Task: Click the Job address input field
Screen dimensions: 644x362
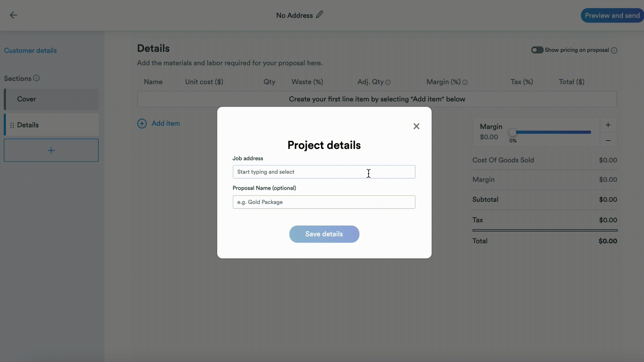Action: tap(324, 172)
